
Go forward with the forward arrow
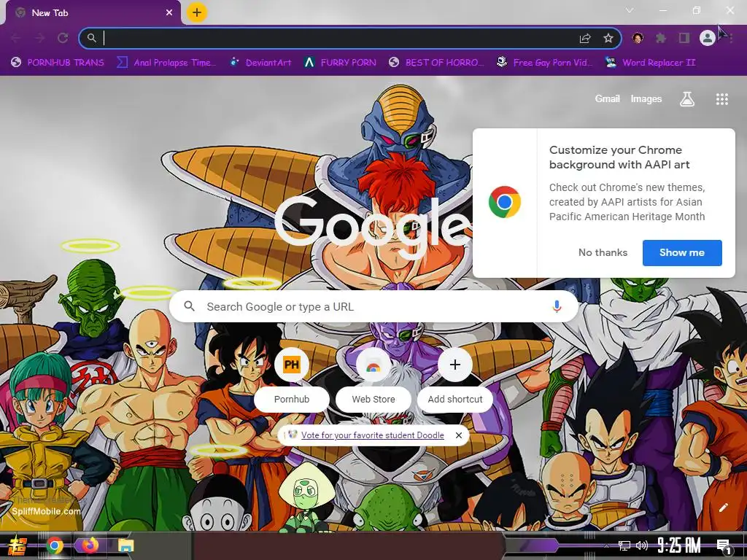[x=39, y=38]
